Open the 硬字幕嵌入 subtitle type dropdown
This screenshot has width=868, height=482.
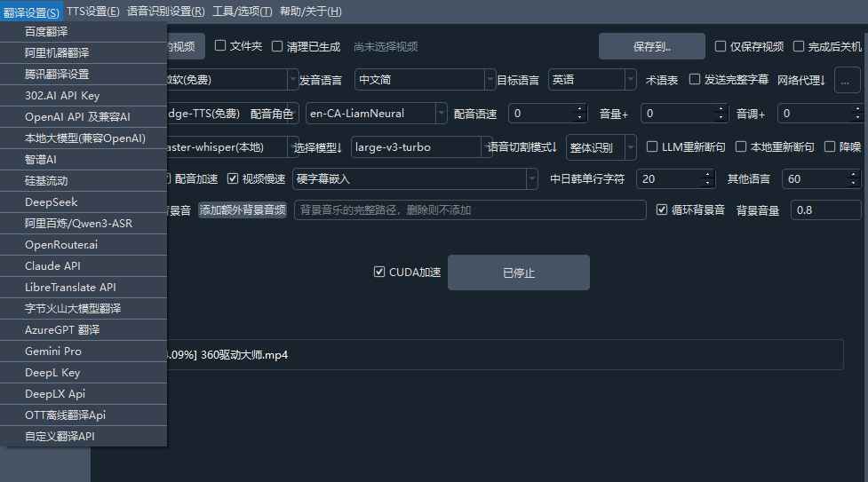pyautogui.click(x=415, y=179)
